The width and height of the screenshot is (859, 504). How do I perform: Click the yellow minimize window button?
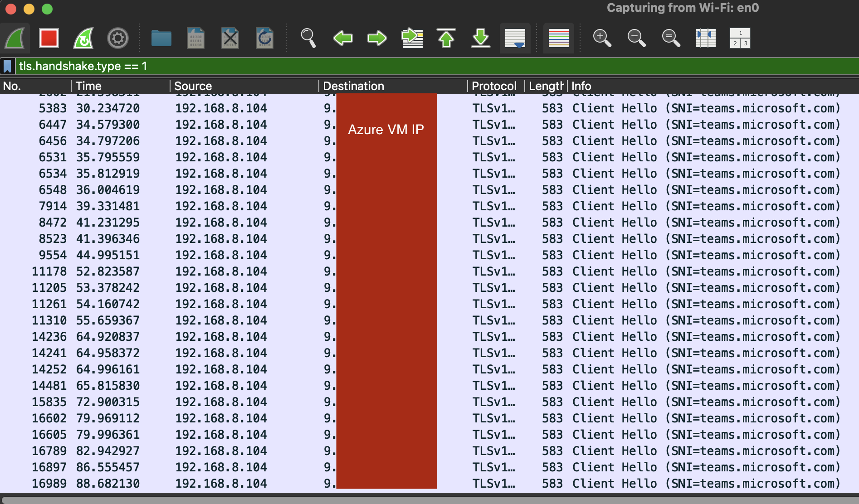29,9
